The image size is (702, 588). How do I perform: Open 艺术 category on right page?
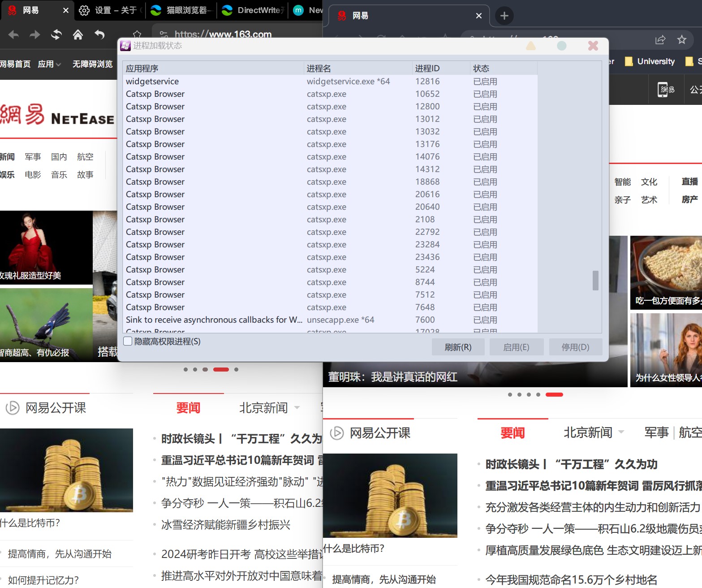(x=649, y=199)
